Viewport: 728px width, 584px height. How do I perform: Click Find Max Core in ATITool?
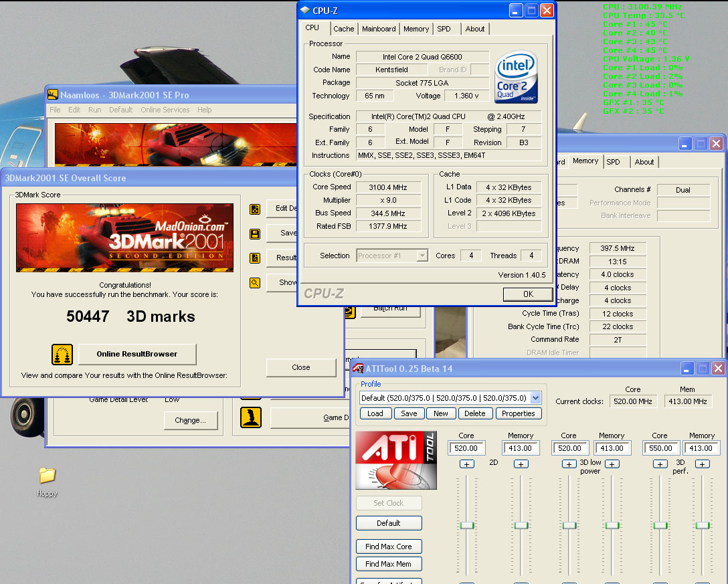coord(389,547)
